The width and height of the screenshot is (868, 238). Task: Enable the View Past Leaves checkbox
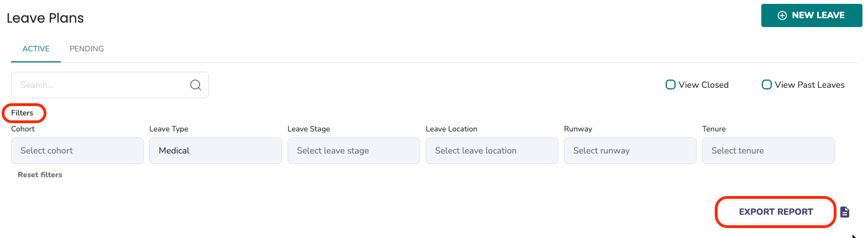click(767, 84)
